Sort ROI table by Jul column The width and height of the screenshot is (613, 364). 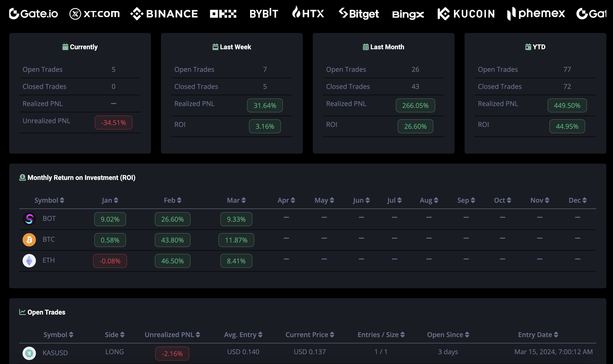pos(394,200)
